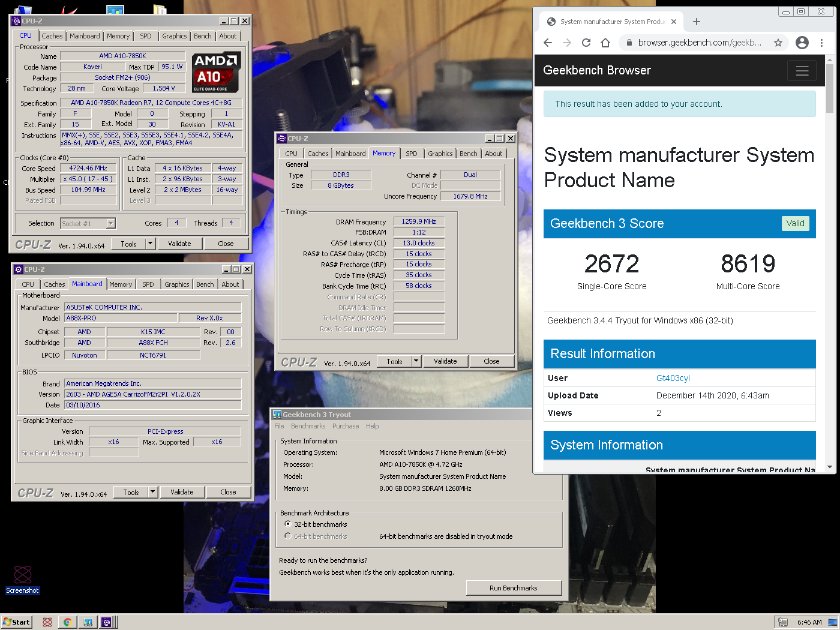
Task: Open the Chrome home page icon
Action: (605, 43)
